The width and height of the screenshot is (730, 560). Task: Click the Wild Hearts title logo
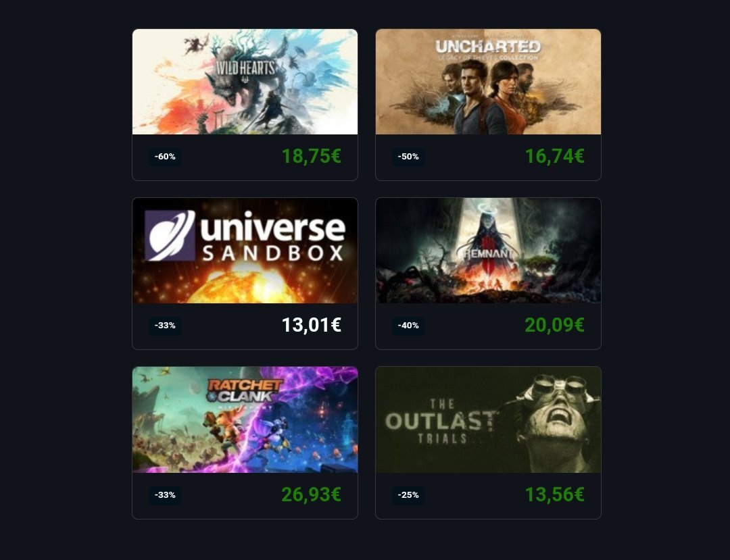[x=245, y=70]
